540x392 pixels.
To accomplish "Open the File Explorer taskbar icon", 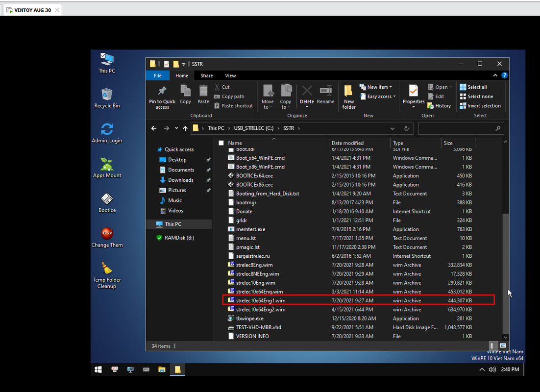I will [x=162, y=369].
